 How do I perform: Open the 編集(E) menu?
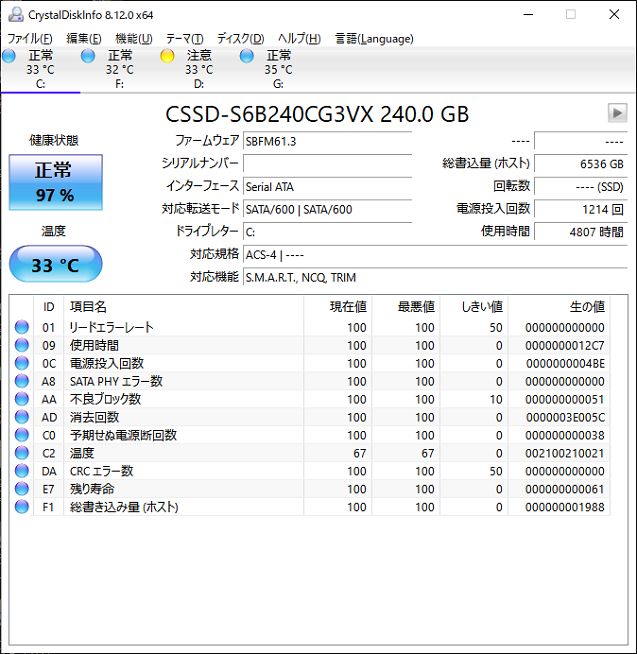coord(83,39)
